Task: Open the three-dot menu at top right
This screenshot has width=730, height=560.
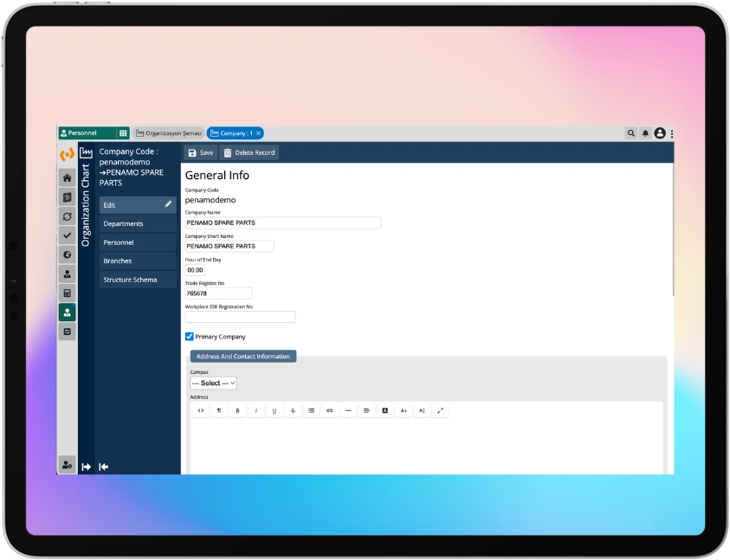Action: coord(672,133)
